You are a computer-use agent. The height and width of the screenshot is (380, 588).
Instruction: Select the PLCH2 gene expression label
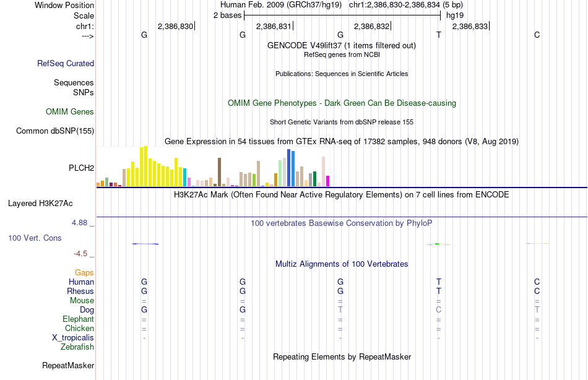(81, 168)
